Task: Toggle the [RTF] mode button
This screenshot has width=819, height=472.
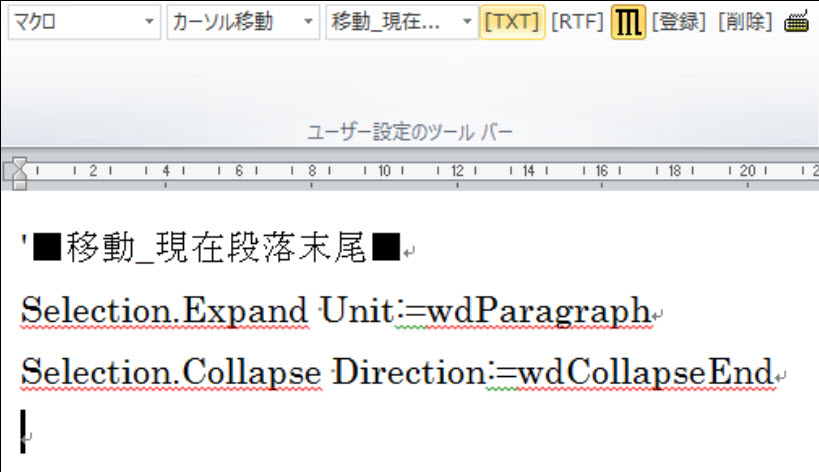Action: point(577,23)
